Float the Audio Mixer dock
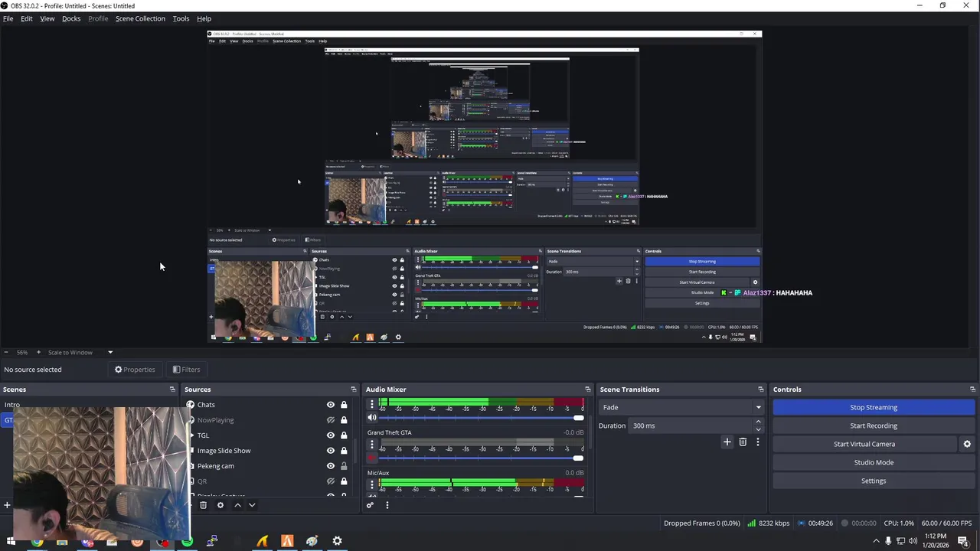The width and height of the screenshot is (980, 551). pyautogui.click(x=588, y=390)
